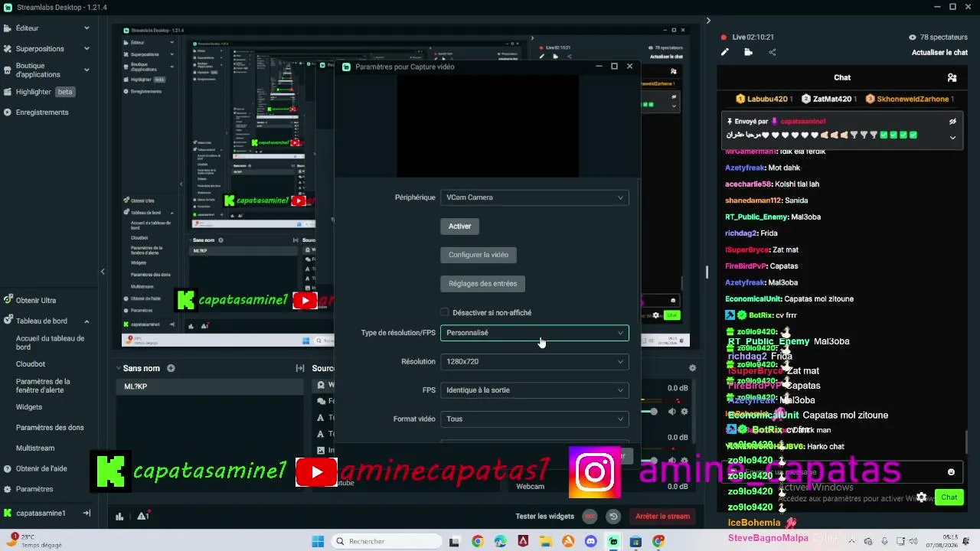980x551 pixels.
Task: Click Tester les widgets
Action: coord(544,516)
